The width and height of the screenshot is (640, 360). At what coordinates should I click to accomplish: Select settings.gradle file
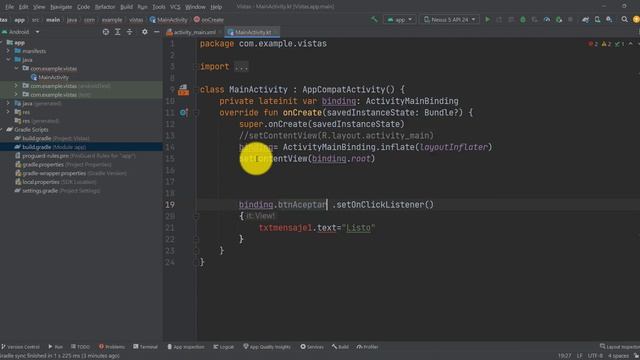57,191
